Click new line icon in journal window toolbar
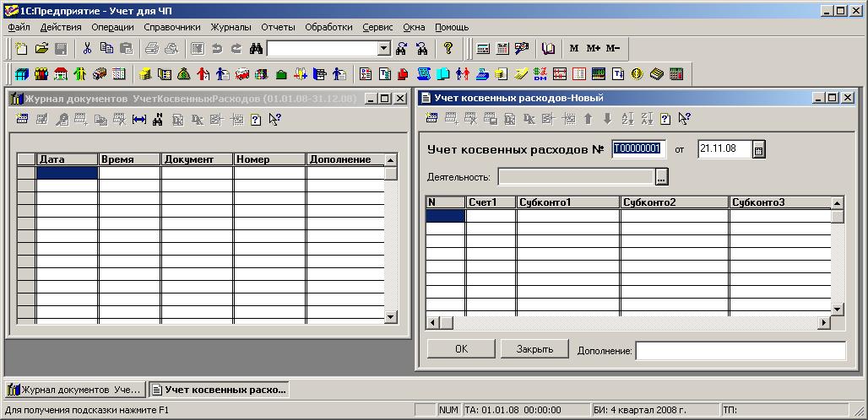This screenshot has width=868, height=420. coord(23,120)
